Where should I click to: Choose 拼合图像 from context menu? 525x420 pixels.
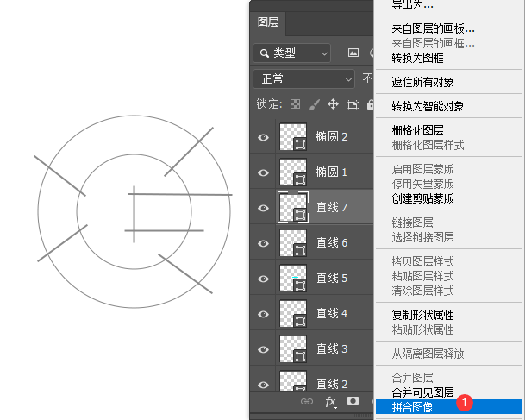(x=449, y=407)
